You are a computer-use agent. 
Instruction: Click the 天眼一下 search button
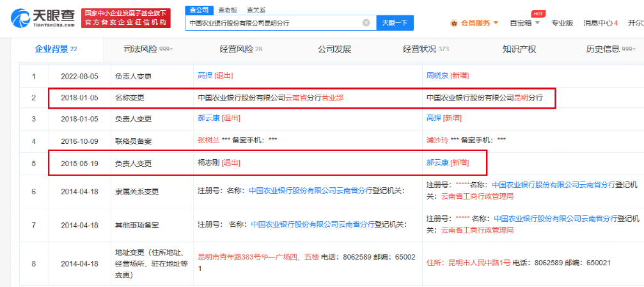click(395, 23)
